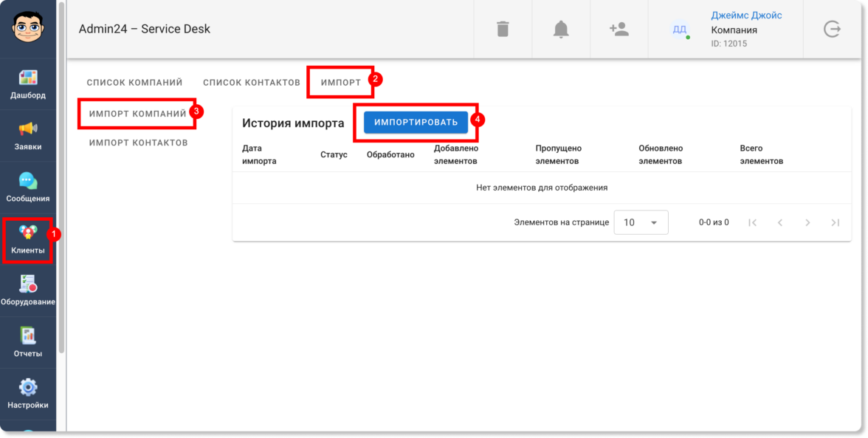Open the Джеймс Джойс profile link
Viewport: 868px width, 438px height.
coord(746,16)
